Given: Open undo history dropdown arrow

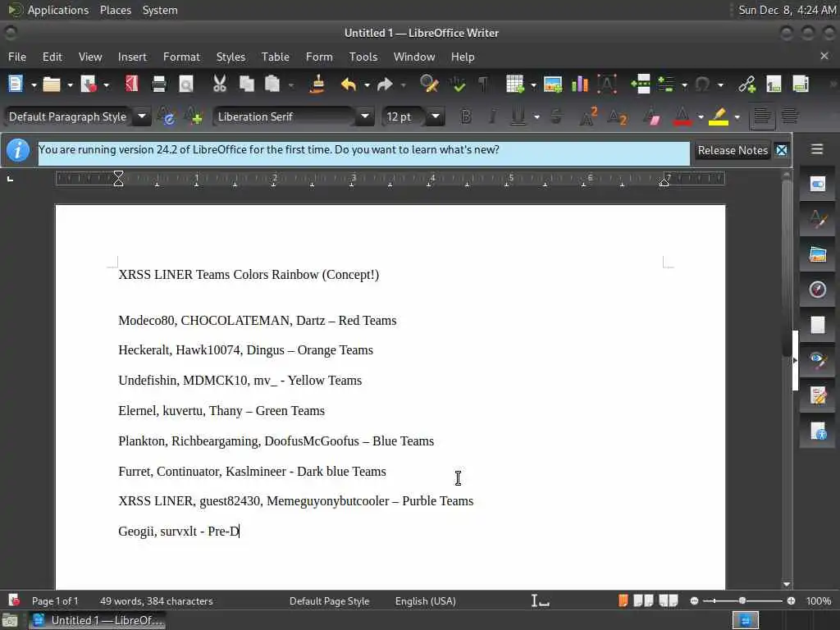Looking at the screenshot, I should pos(367,84).
